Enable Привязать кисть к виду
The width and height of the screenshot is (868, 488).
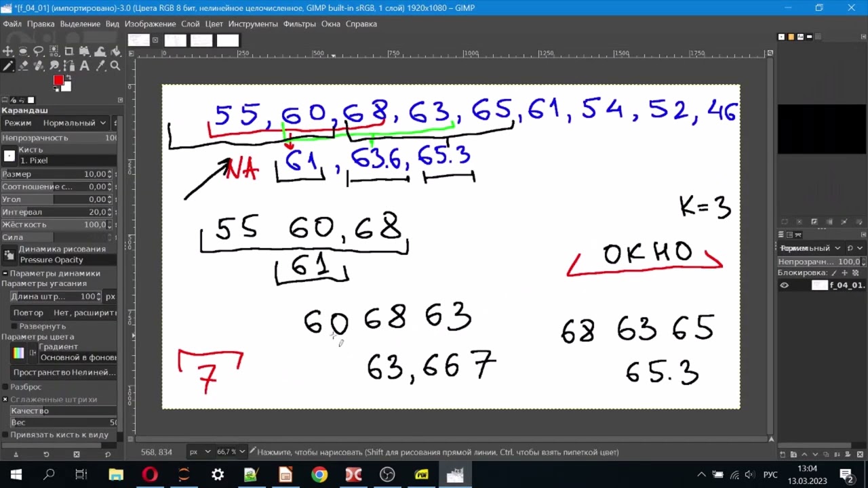(x=5, y=434)
